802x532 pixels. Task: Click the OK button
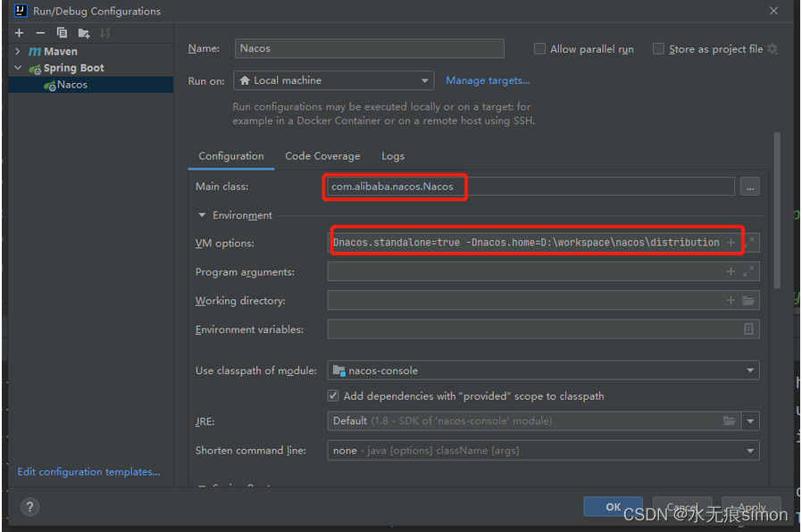(x=614, y=506)
